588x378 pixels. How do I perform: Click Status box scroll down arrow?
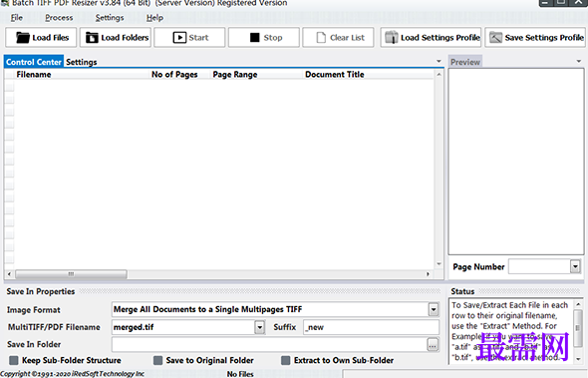pyautogui.click(x=579, y=359)
